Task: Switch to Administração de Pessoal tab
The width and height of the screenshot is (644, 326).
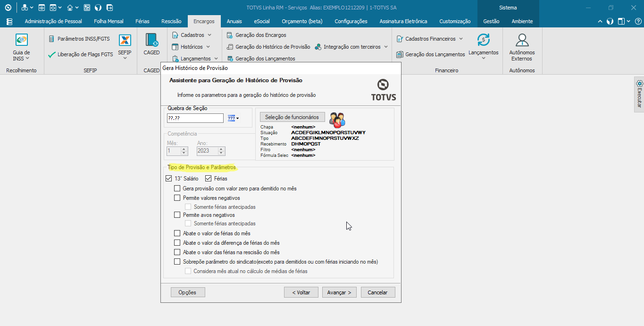Action: point(53,21)
